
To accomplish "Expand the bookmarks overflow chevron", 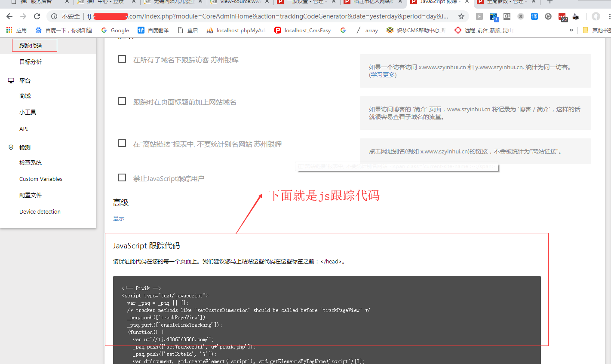I will 571,30.
